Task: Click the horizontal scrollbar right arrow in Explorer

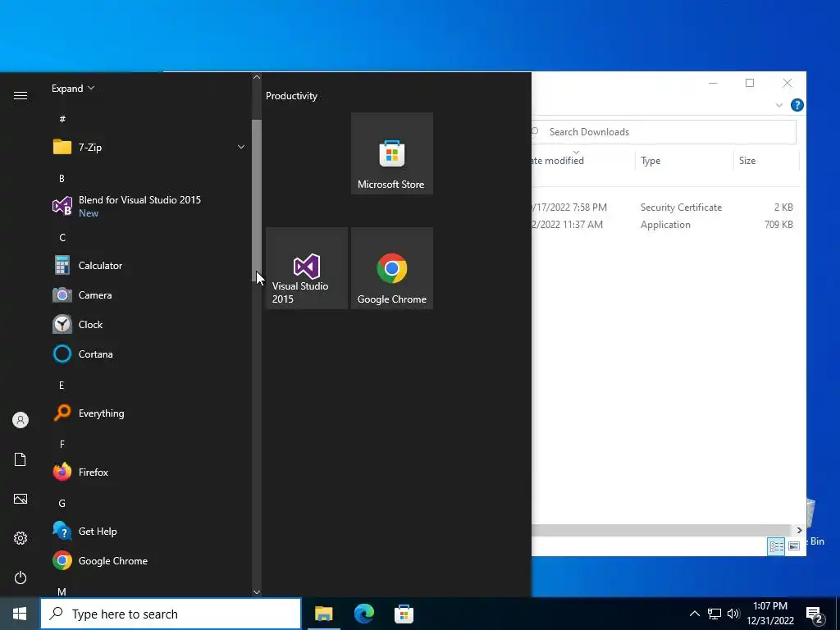Action: click(x=799, y=530)
